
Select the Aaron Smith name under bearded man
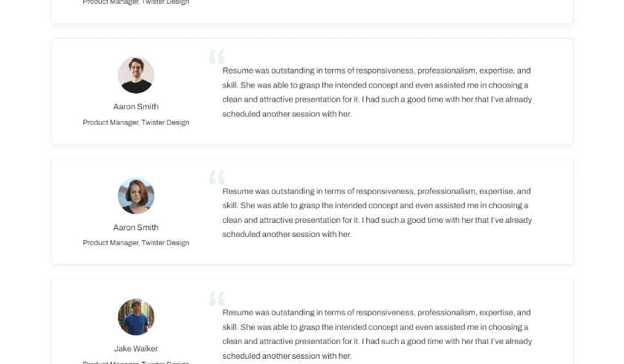[136, 107]
